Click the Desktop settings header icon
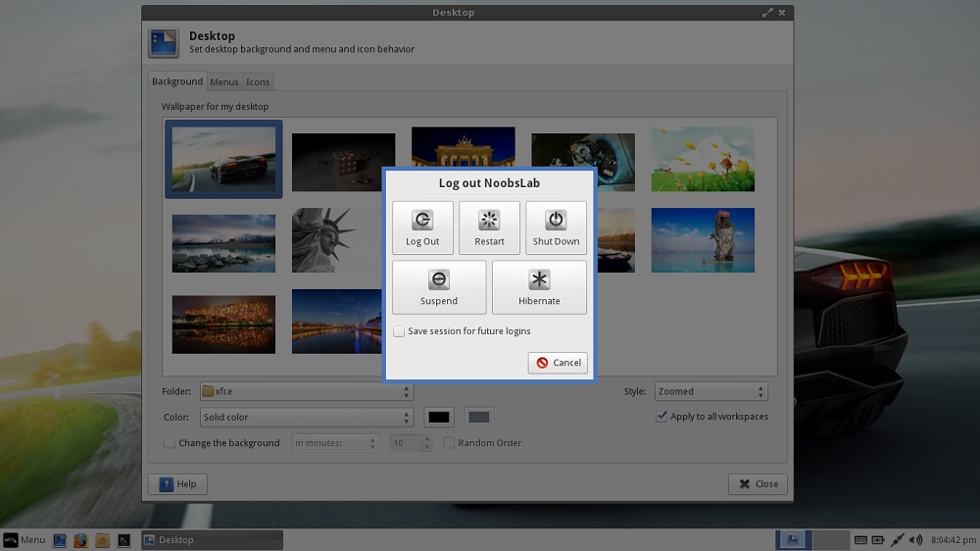The width and height of the screenshot is (980, 551). tap(164, 42)
